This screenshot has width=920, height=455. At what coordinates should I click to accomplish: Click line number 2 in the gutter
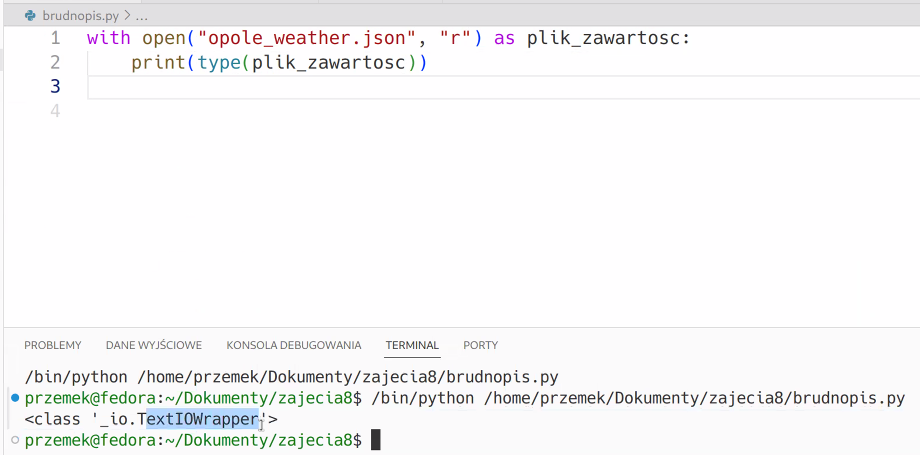click(x=55, y=62)
